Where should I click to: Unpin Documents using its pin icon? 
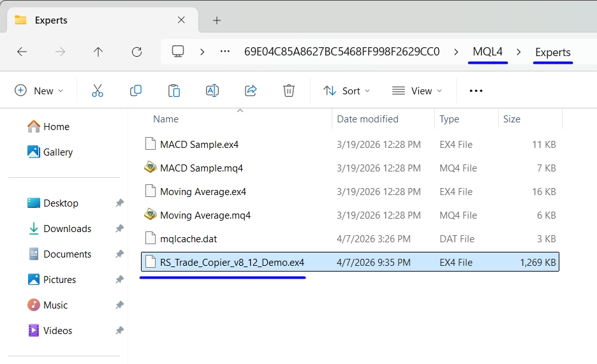click(119, 254)
